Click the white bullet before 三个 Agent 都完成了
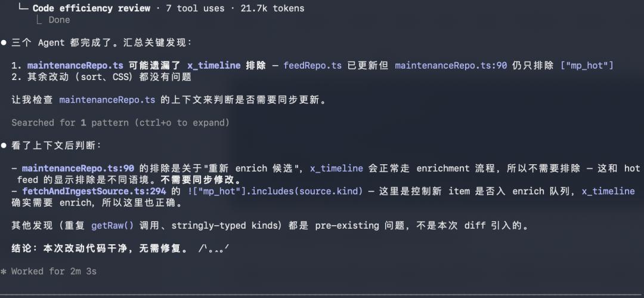 (4, 43)
